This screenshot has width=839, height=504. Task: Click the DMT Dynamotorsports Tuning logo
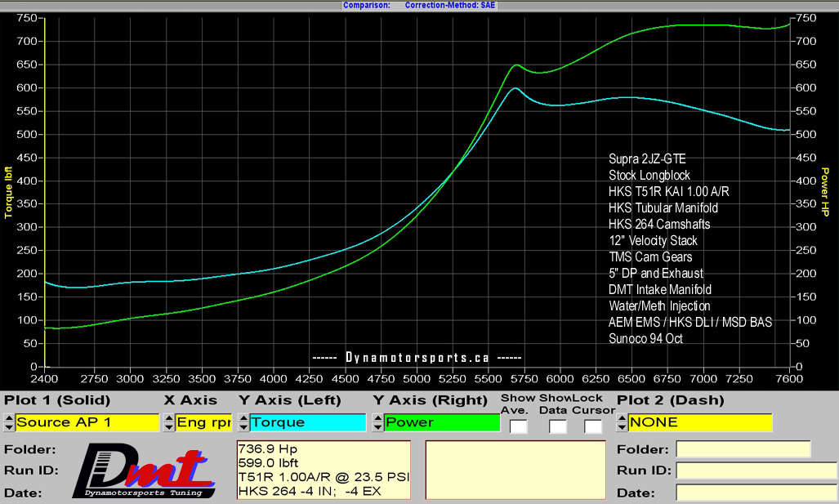click(144, 471)
